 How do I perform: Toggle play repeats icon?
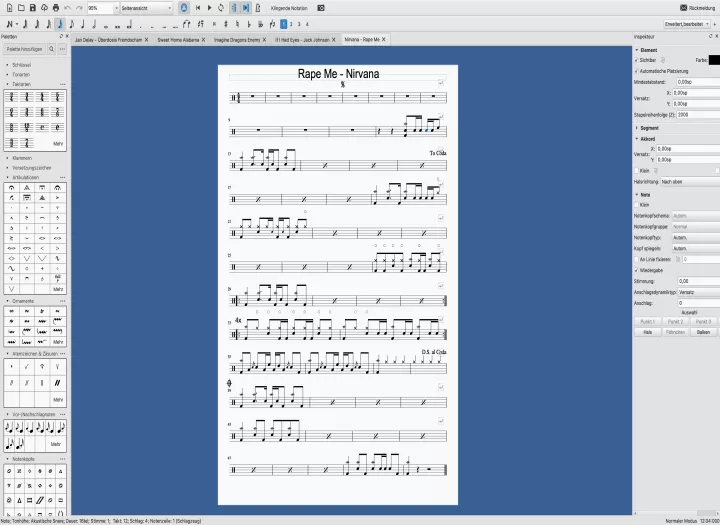(234, 8)
